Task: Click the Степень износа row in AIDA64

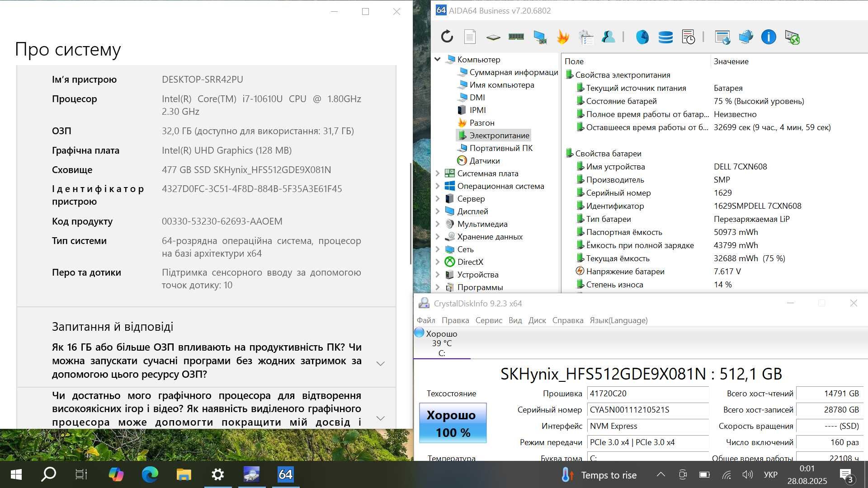Action: 714,284
